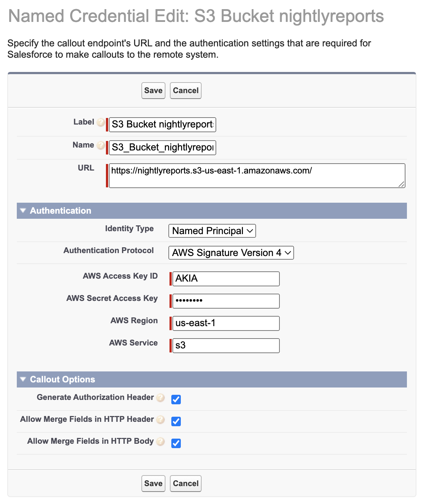This screenshot has height=504, width=423.
Task: Click the bottom Save button
Action: [153, 484]
